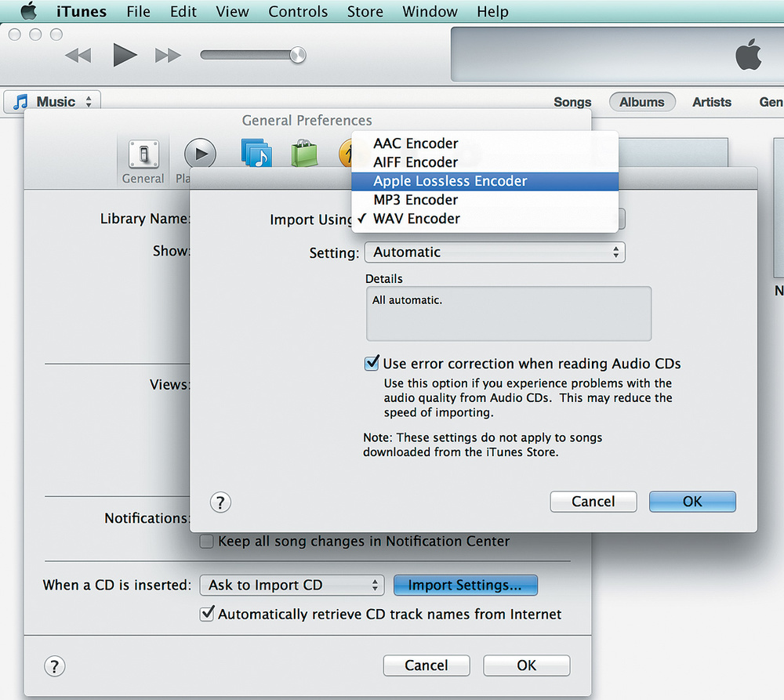The height and width of the screenshot is (700, 784).
Task: Click Cancel in Import Settings dialog
Action: (593, 502)
